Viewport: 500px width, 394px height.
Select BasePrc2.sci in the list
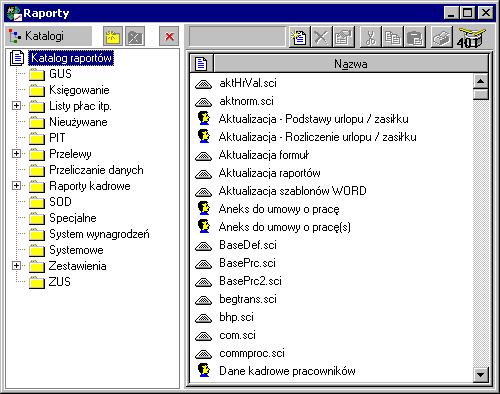[250, 281]
